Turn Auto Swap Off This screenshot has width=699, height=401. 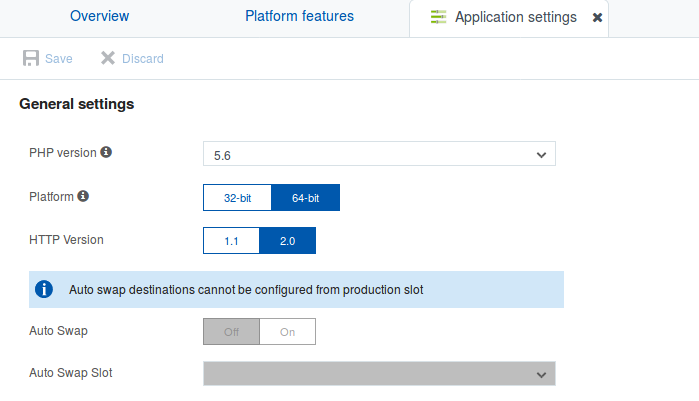pyautogui.click(x=231, y=332)
